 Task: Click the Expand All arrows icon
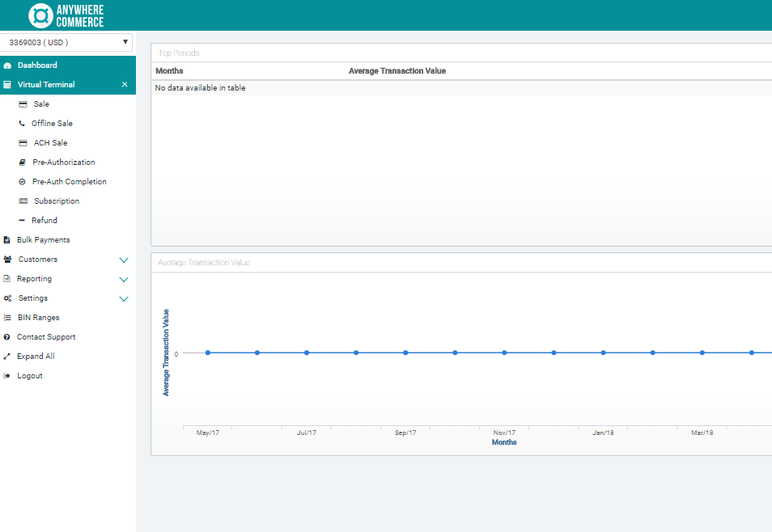(7, 357)
